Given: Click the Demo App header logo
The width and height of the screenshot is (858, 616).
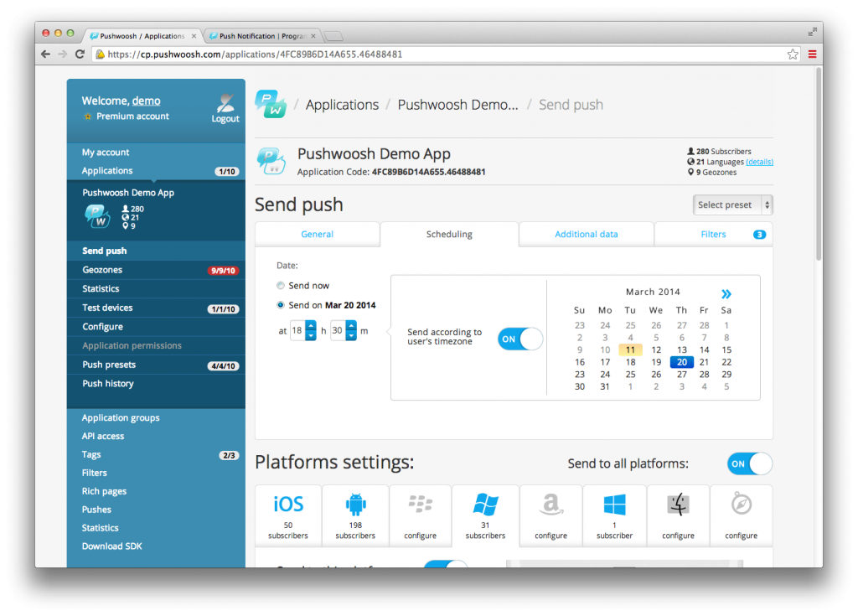Looking at the screenshot, I should [x=271, y=161].
